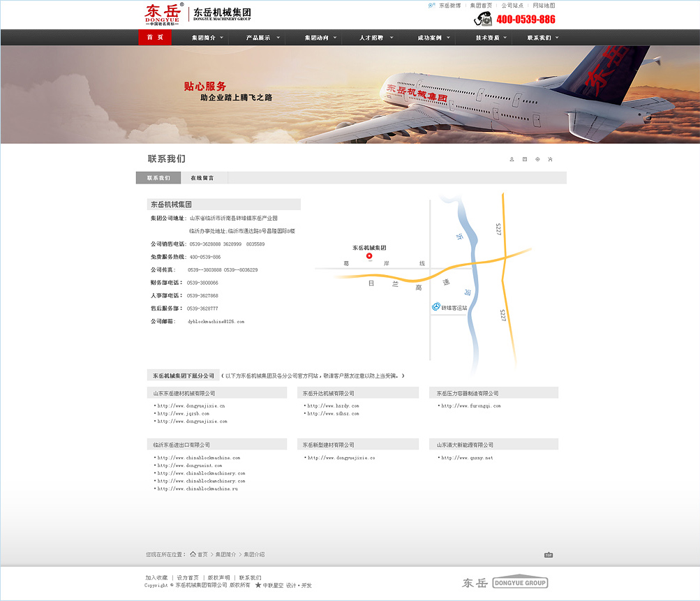Click the shopping cart icon
This screenshot has width=700, height=601.
[x=550, y=159]
